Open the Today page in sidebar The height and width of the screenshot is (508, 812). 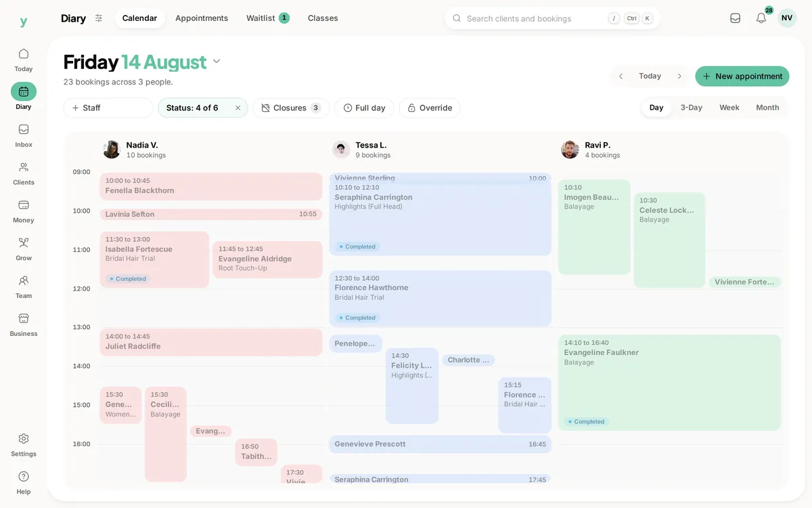(x=23, y=60)
